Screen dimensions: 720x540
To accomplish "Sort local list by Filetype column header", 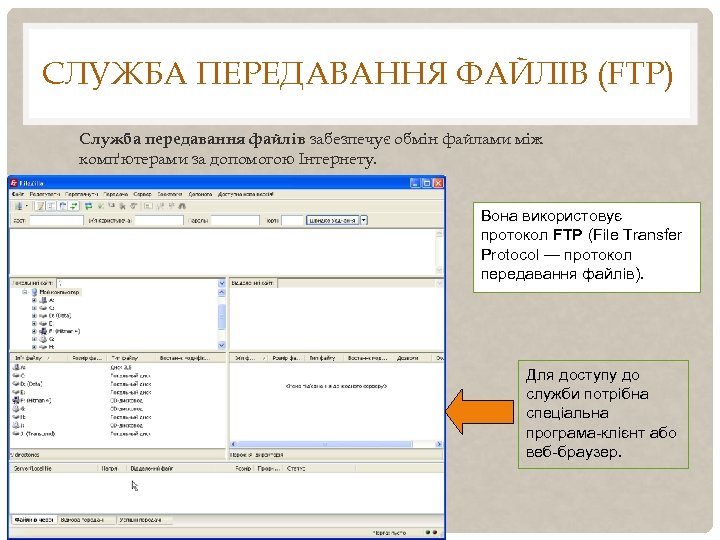I will pos(131,358).
